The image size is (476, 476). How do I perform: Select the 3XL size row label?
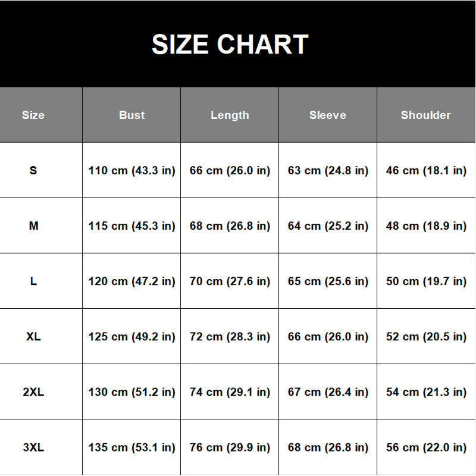pos(33,447)
